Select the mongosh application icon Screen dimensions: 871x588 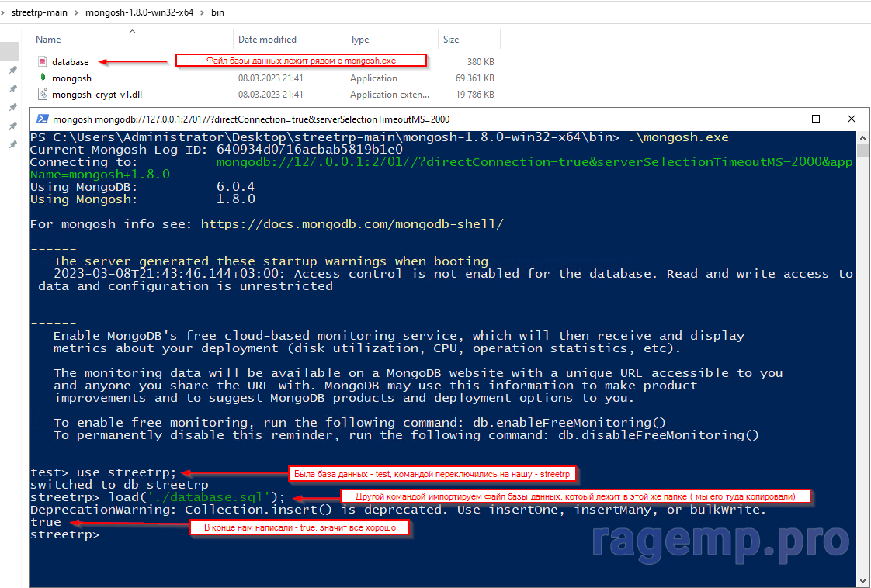tap(42, 78)
